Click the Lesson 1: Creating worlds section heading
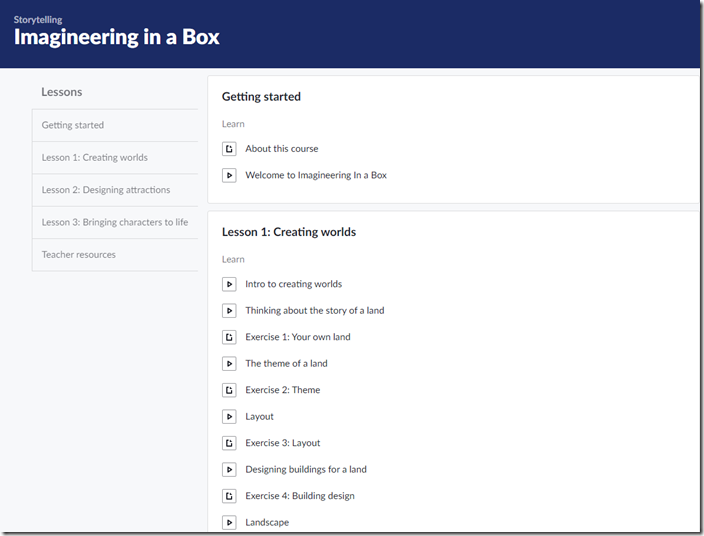 point(289,232)
